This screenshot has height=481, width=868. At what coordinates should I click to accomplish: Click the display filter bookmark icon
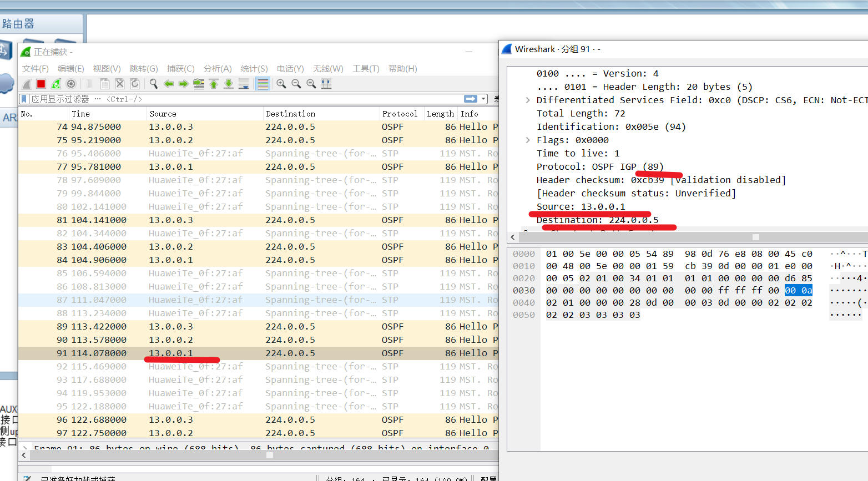24,99
